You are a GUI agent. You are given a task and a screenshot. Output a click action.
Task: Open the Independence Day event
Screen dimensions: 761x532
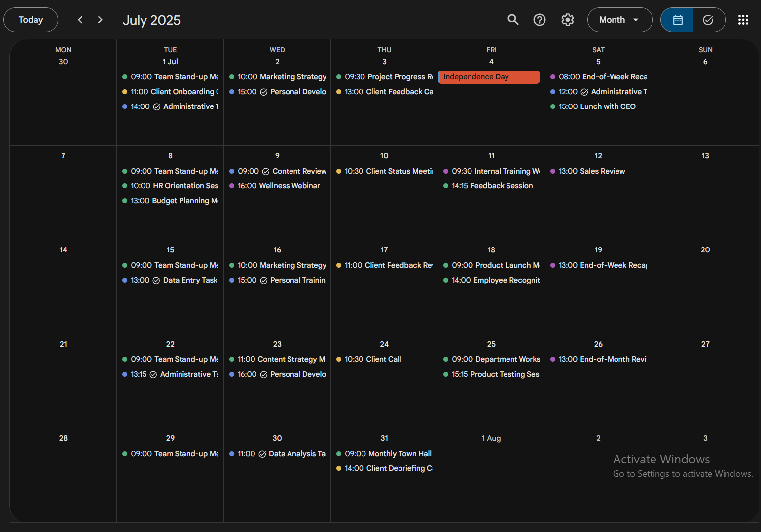pos(489,77)
